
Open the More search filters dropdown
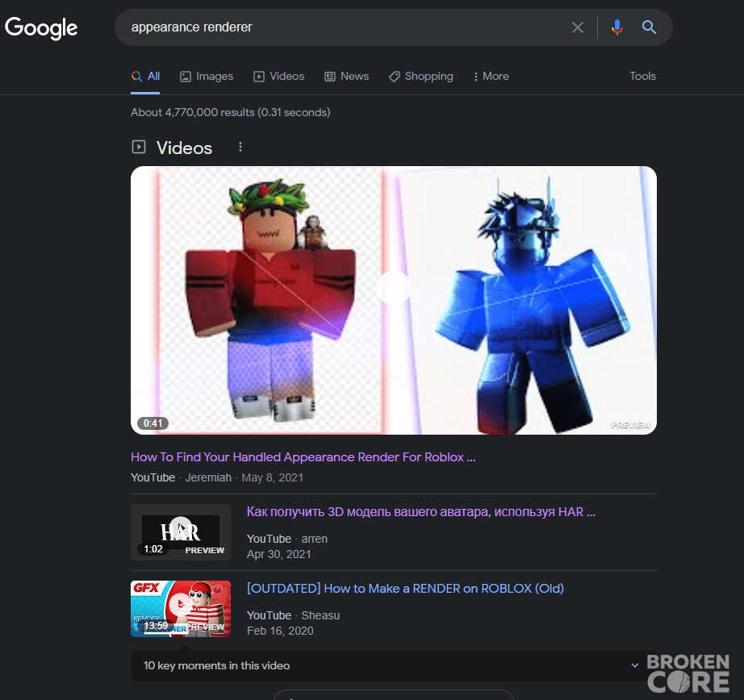tap(491, 77)
